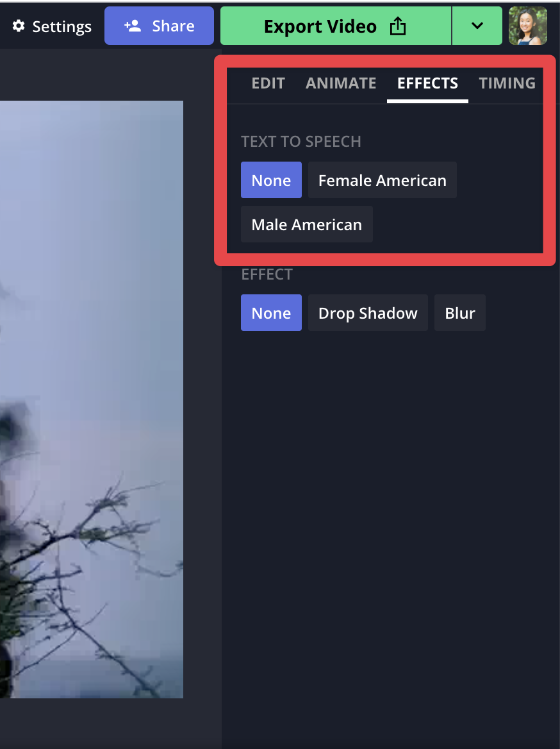Image resolution: width=560 pixels, height=749 pixels.
Task: Switch to the EDIT tab
Action: click(x=268, y=83)
